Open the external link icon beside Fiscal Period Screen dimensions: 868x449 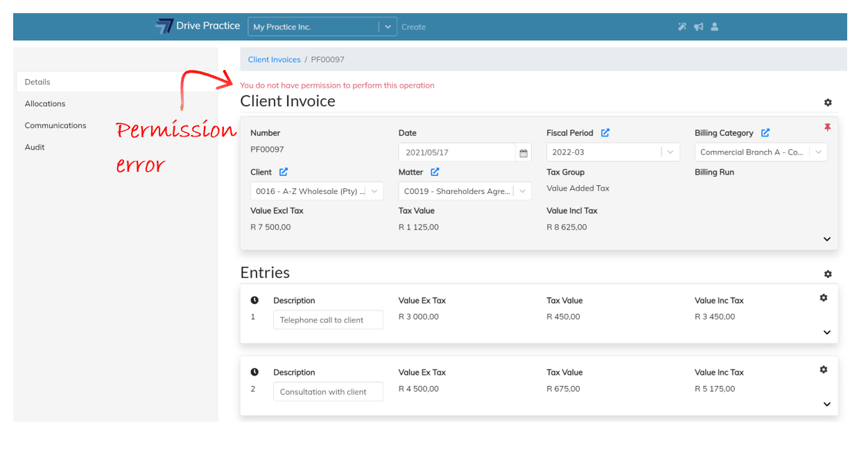(x=605, y=133)
